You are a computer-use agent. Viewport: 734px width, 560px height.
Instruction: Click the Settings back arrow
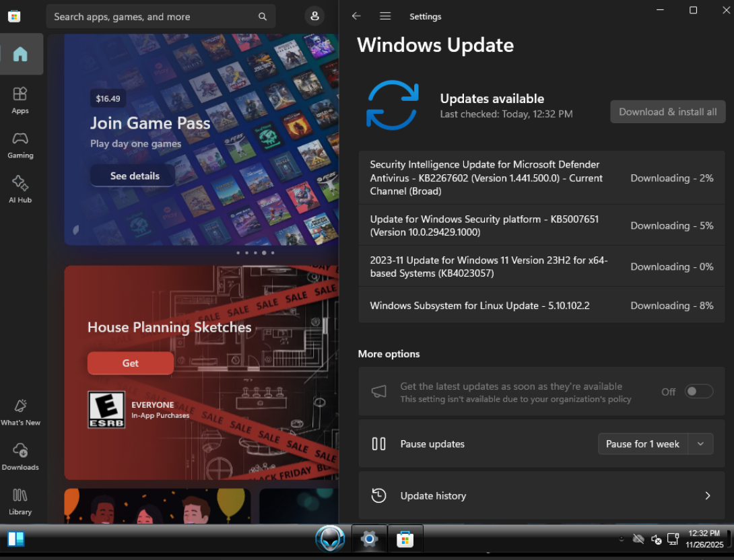pyautogui.click(x=356, y=16)
